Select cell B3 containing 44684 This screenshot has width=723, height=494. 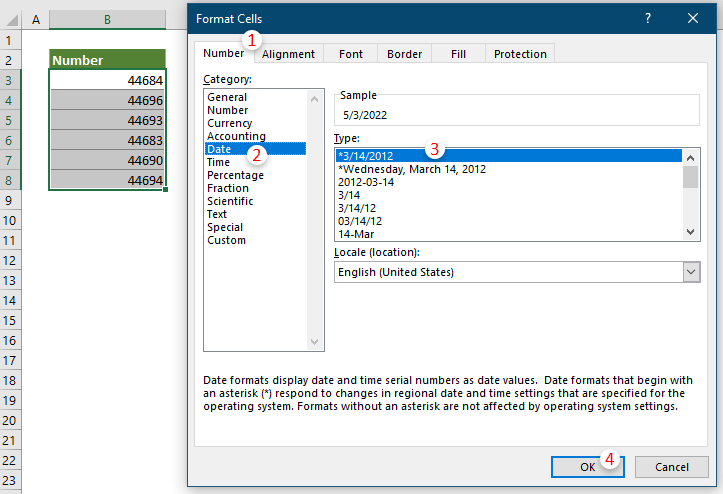107,80
